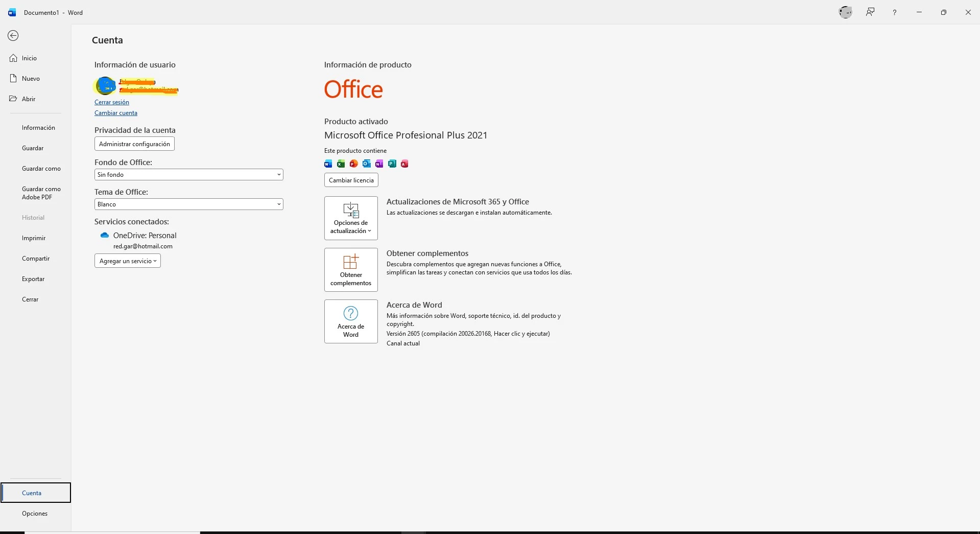Click the 'Microsoft Office Profesional Plus 2021' text

(406, 135)
